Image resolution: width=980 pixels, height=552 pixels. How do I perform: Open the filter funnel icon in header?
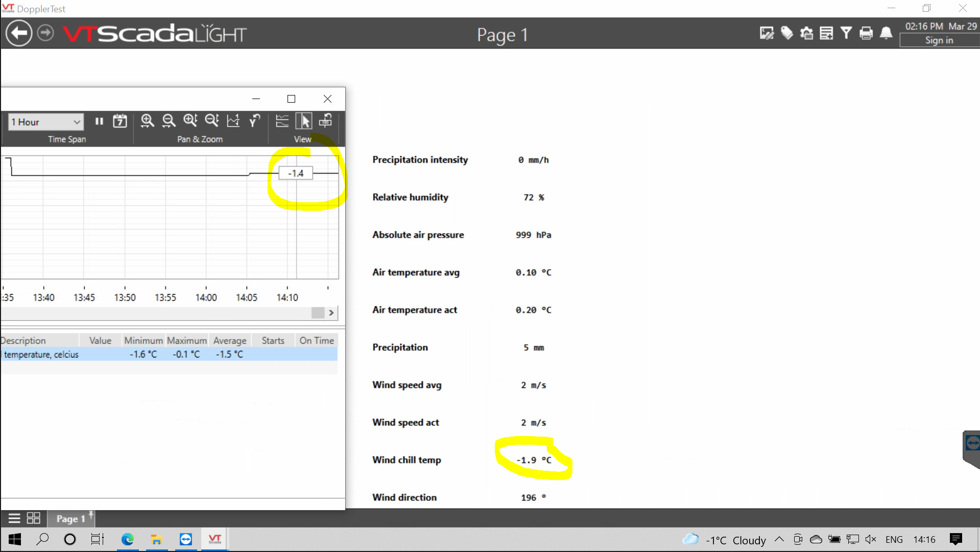846,34
